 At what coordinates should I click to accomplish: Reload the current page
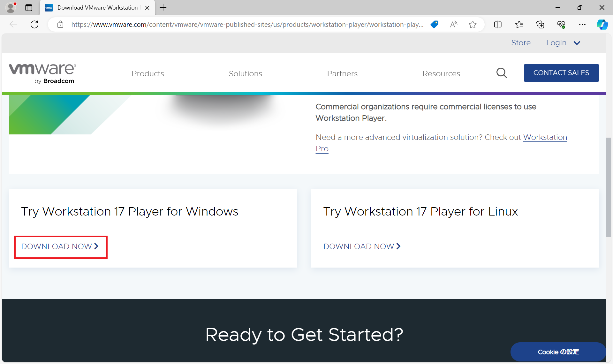click(x=34, y=24)
